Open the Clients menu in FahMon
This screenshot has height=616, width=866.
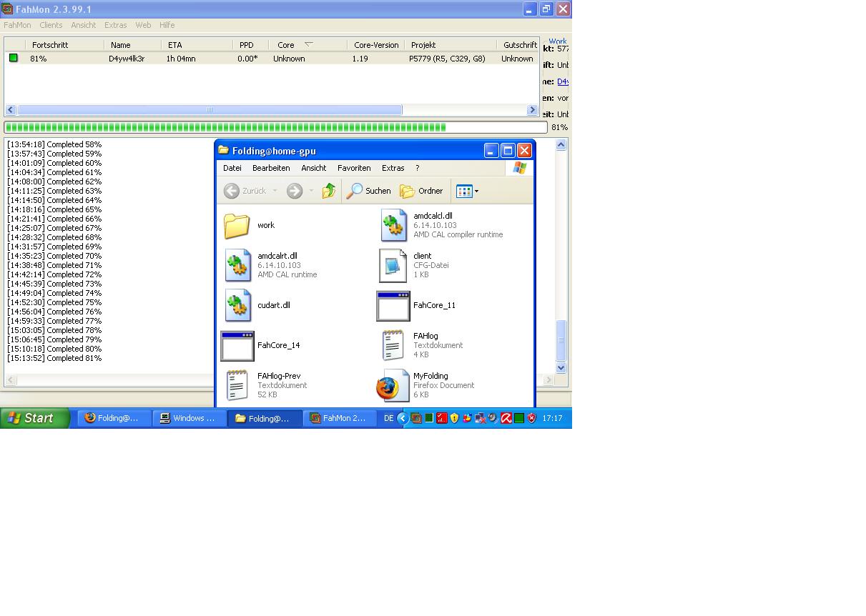pyautogui.click(x=51, y=25)
